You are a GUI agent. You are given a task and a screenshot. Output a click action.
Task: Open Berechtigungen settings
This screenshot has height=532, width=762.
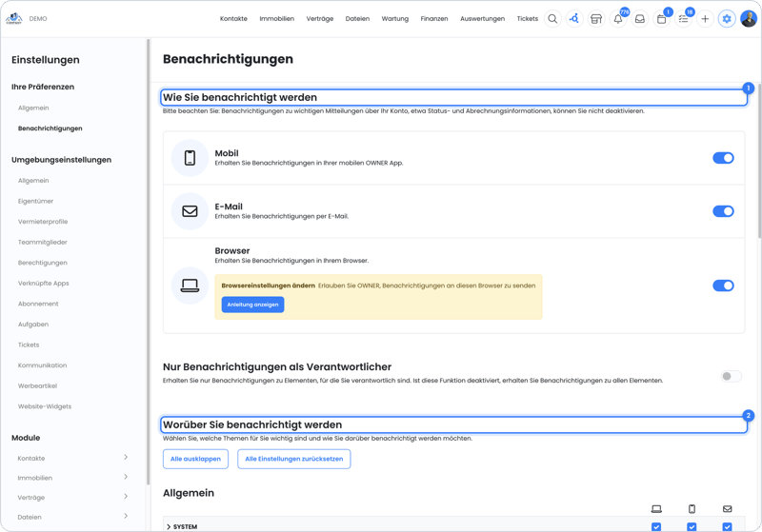click(43, 263)
